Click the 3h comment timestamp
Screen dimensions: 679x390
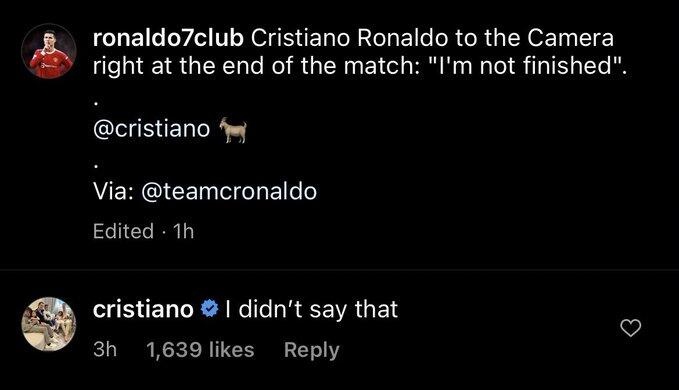tap(105, 350)
